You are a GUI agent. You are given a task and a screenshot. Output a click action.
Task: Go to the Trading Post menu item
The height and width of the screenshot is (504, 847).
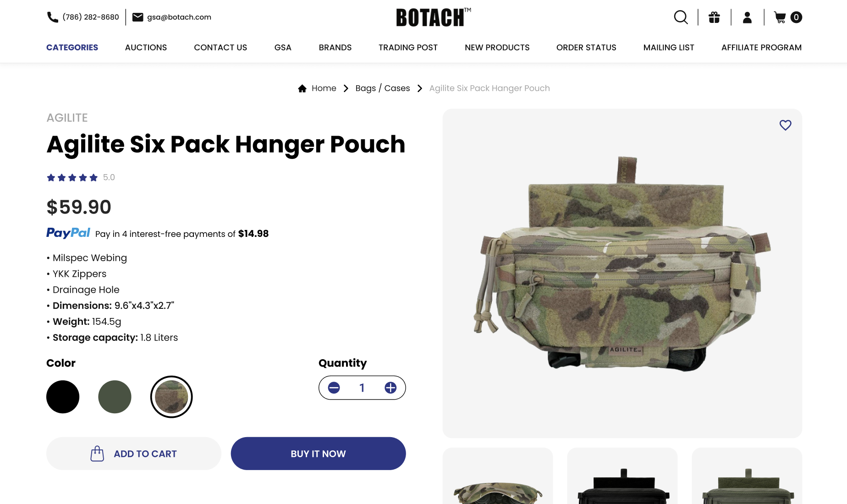[408, 48]
